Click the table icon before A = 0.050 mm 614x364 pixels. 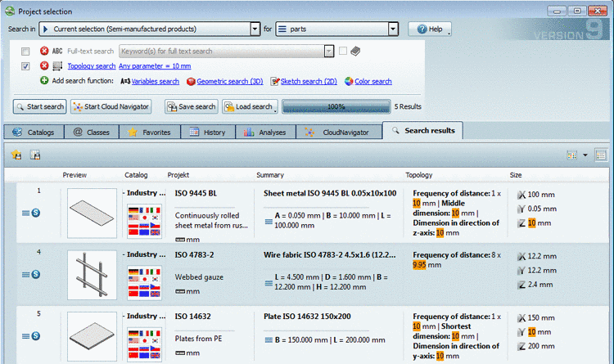pyautogui.click(x=269, y=222)
